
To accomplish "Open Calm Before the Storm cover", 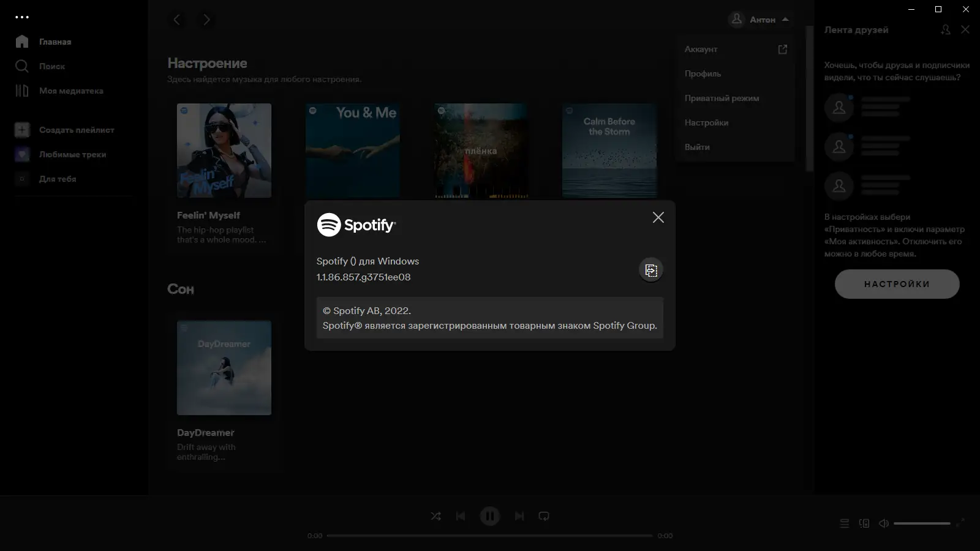I will (609, 151).
